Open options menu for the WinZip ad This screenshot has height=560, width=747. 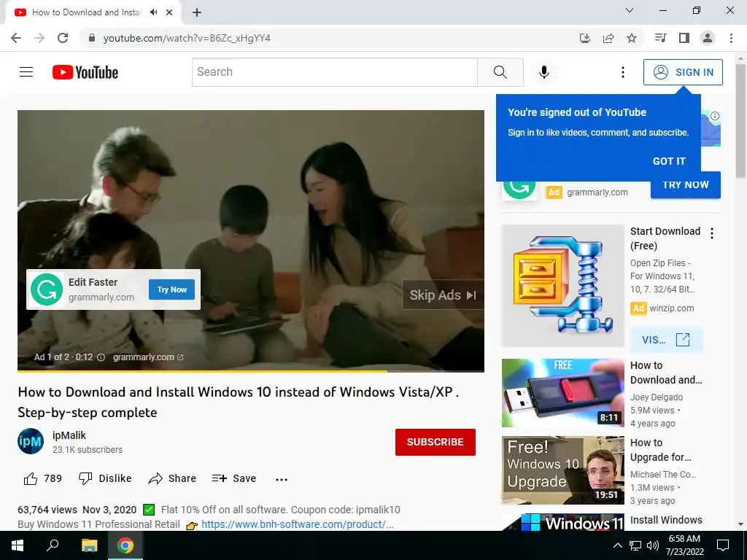(712, 233)
